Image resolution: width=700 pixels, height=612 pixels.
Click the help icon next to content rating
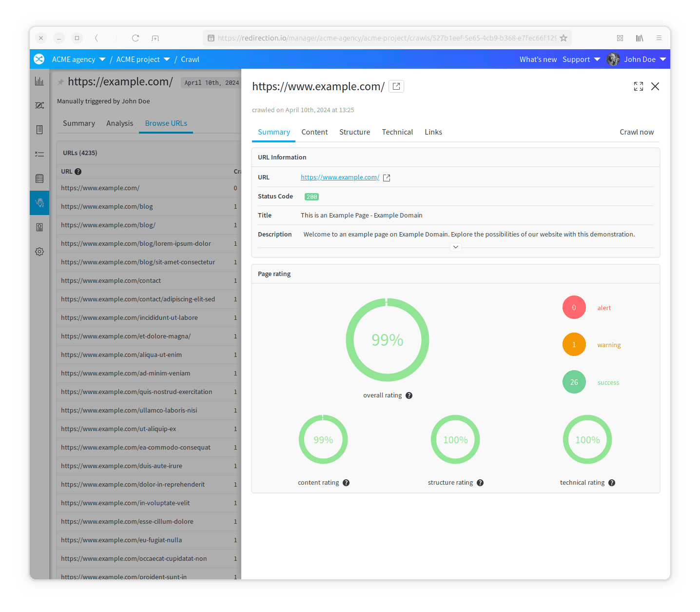point(346,483)
